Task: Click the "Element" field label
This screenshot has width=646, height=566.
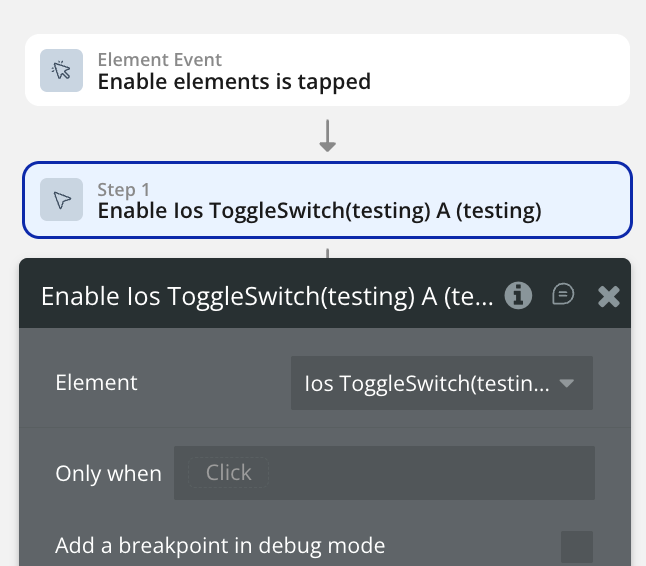Action: tap(97, 382)
